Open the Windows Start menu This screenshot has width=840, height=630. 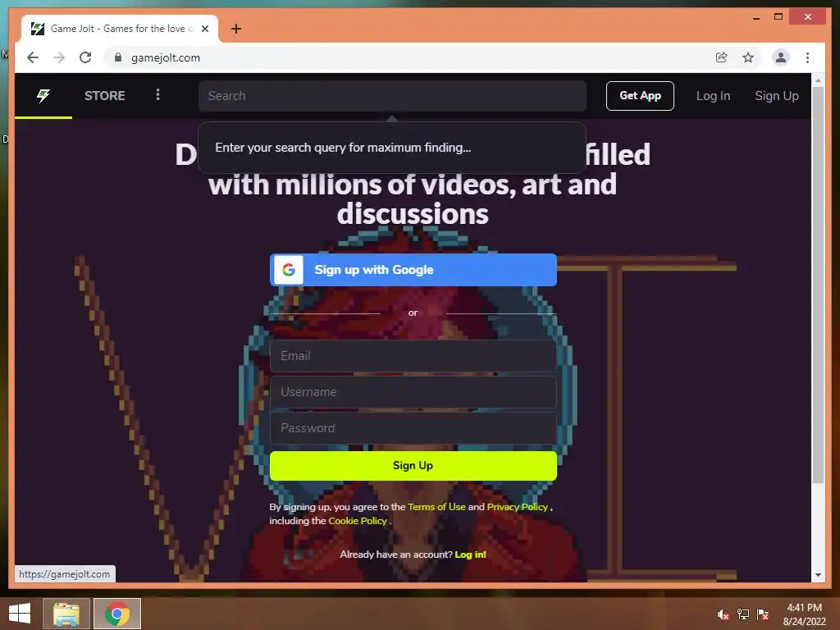(x=20, y=614)
